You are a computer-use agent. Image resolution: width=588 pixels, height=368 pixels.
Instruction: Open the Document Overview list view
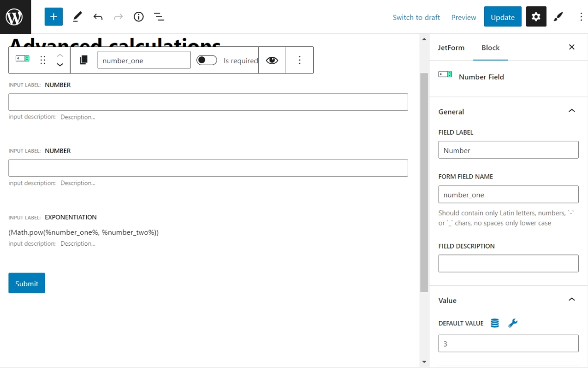click(159, 16)
